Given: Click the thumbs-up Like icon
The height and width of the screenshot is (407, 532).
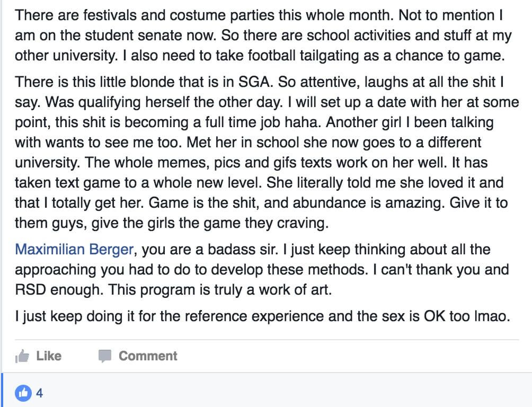Looking at the screenshot, I should [x=22, y=356].
